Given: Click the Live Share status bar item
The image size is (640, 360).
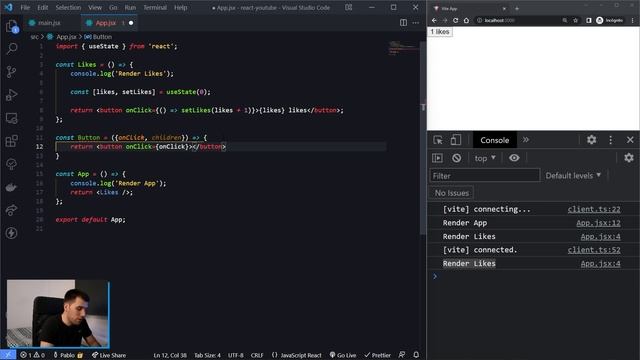Looking at the screenshot, I should (109, 355).
